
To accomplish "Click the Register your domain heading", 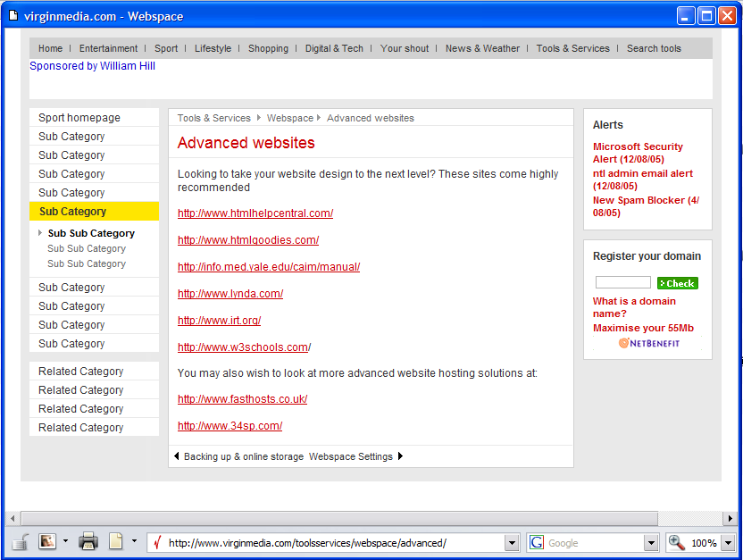I will pyautogui.click(x=647, y=255).
